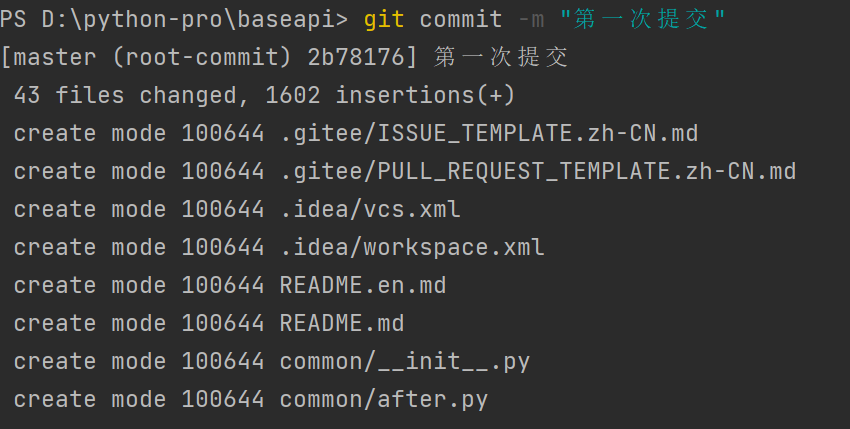Click the PS D:\python-pro\baseapi prompt path
Screen dimensions: 850x429
tap(174, 19)
